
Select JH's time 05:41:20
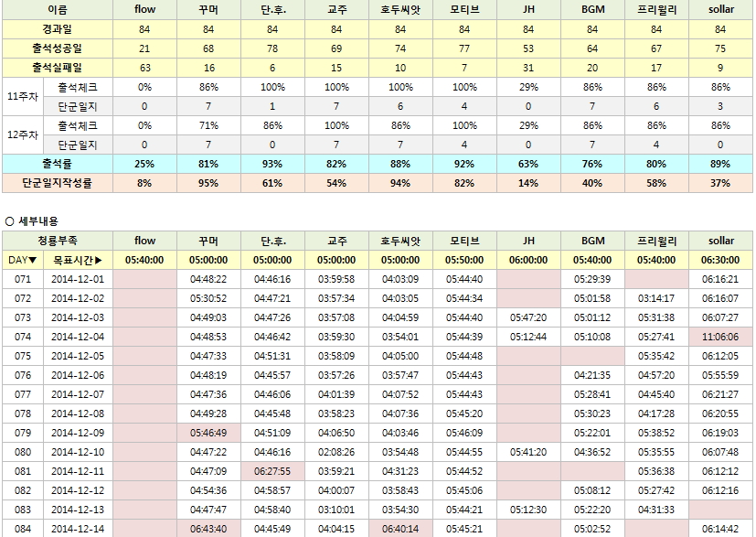(x=528, y=452)
